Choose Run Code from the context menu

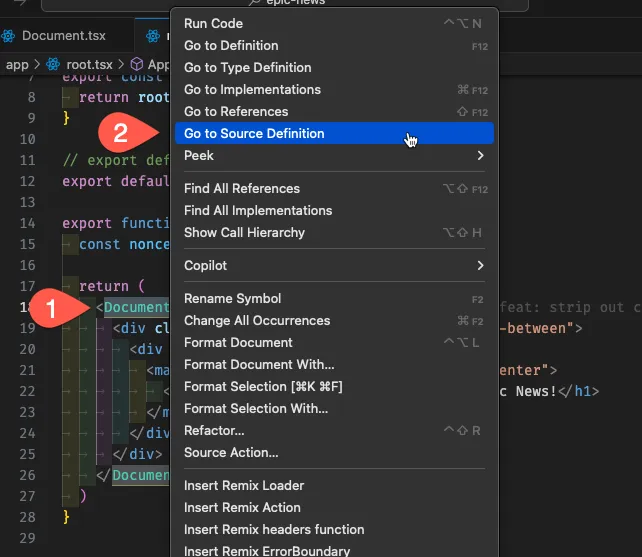point(334,23)
